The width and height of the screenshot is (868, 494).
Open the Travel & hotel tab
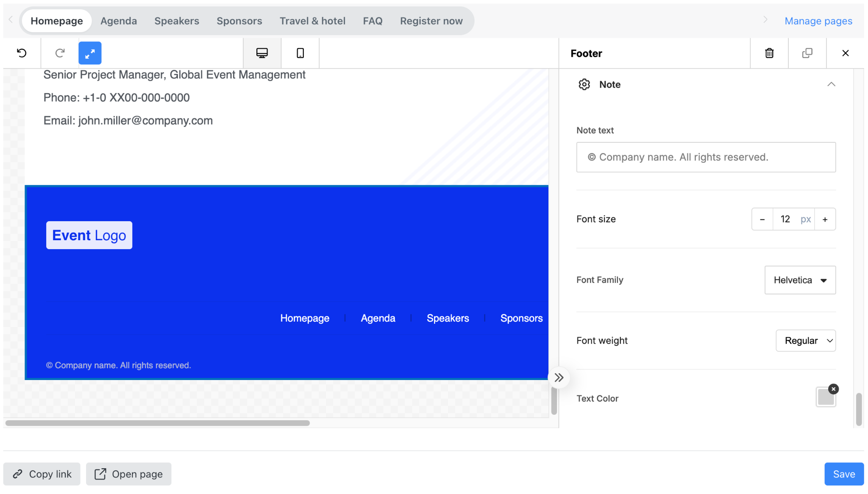[x=312, y=21]
